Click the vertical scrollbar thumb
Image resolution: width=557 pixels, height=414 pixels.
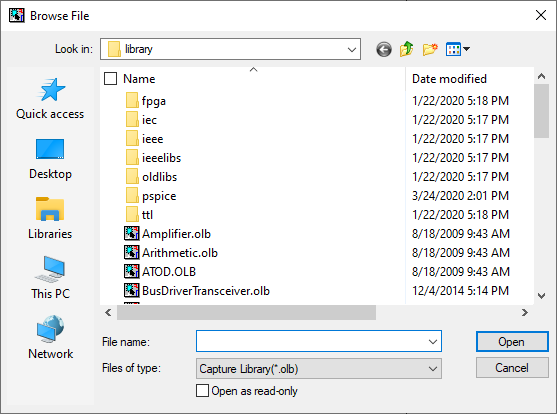click(541, 111)
